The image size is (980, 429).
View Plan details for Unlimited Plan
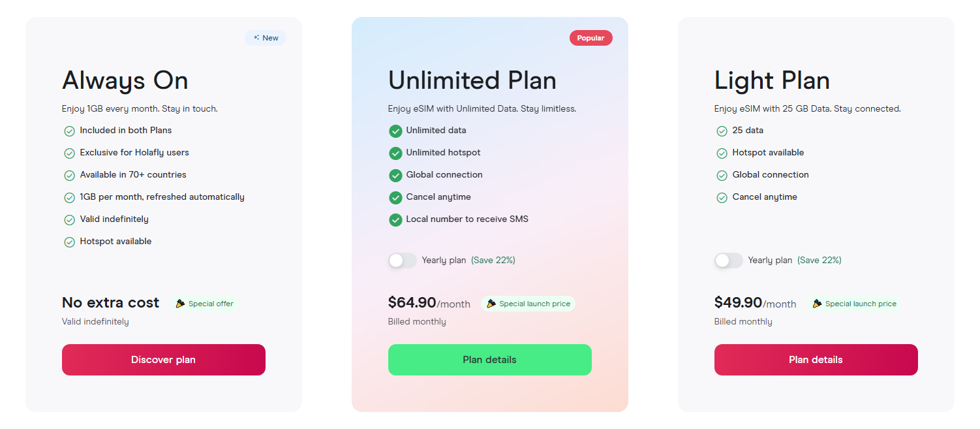[489, 360]
